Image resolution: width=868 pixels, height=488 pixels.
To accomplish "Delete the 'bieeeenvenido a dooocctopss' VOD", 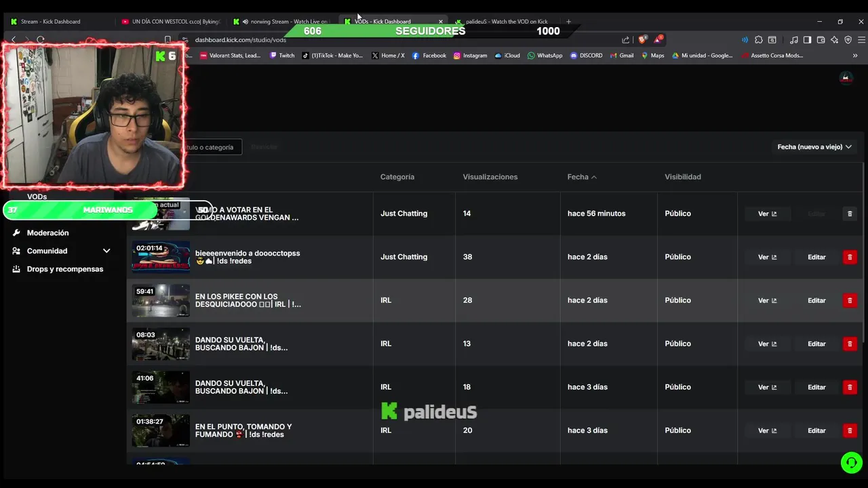I will click(850, 257).
